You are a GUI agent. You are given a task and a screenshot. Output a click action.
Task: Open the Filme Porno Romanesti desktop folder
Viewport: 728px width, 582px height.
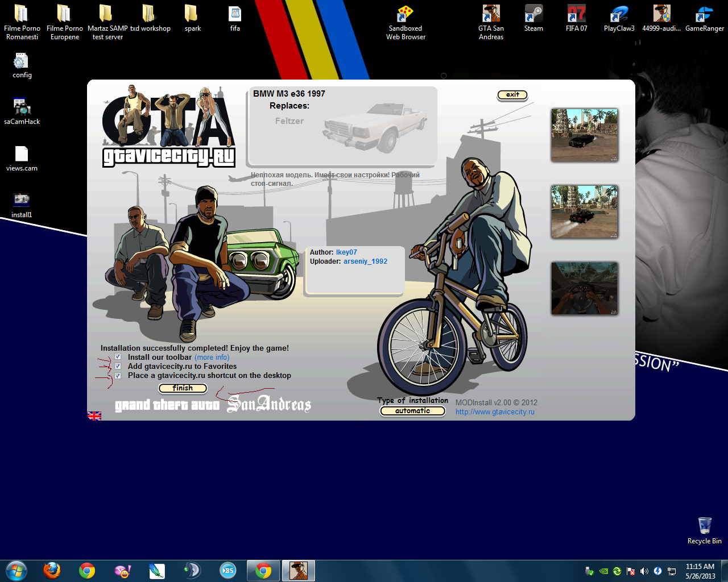[x=22, y=23]
